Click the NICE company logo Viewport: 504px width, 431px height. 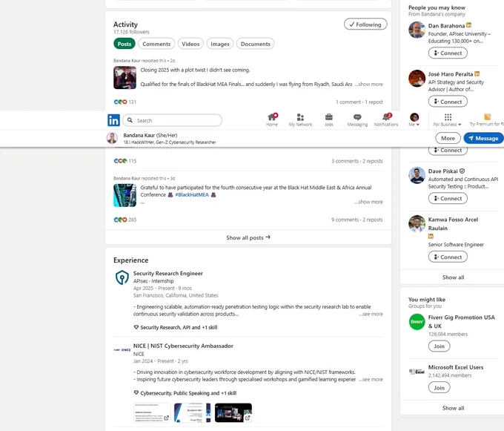tap(122, 350)
